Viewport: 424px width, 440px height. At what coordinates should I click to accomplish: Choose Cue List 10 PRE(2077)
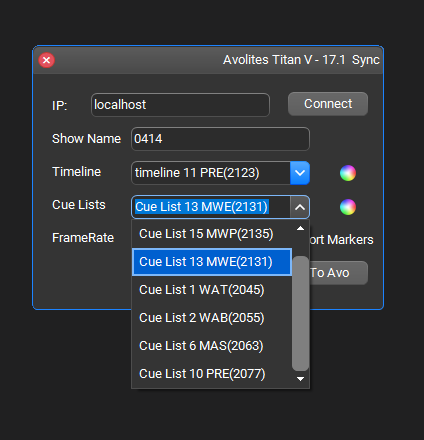point(212,374)
